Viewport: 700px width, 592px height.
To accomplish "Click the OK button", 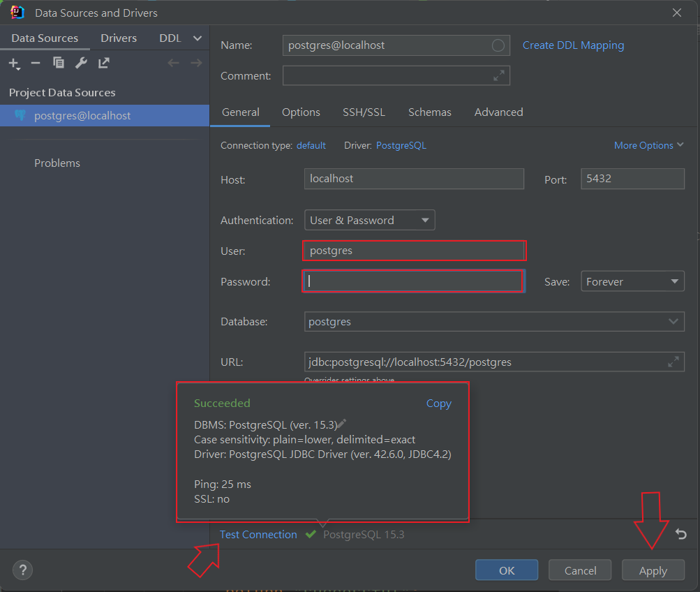I will (x=507, y=570).
